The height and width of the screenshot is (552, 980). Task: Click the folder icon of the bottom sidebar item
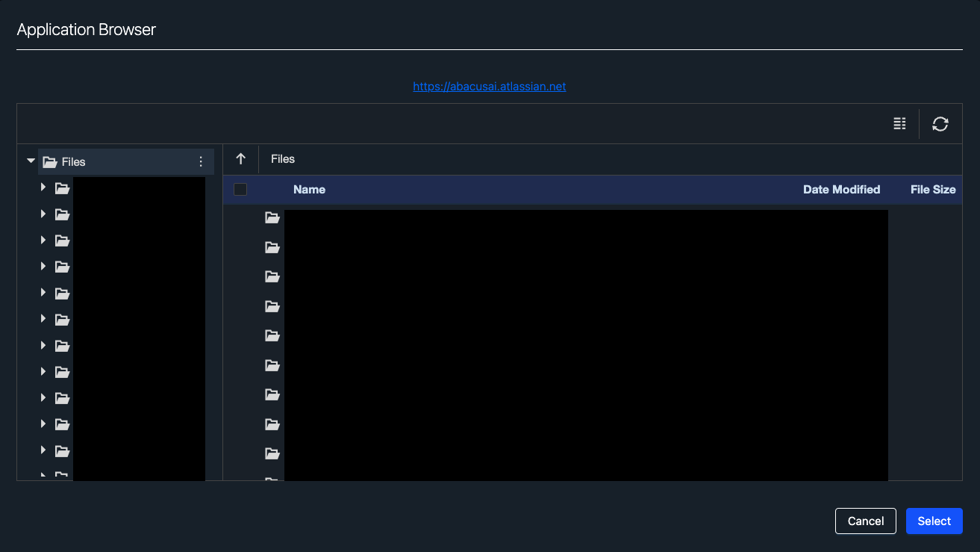pyautogui.click(x=62, y=451)
